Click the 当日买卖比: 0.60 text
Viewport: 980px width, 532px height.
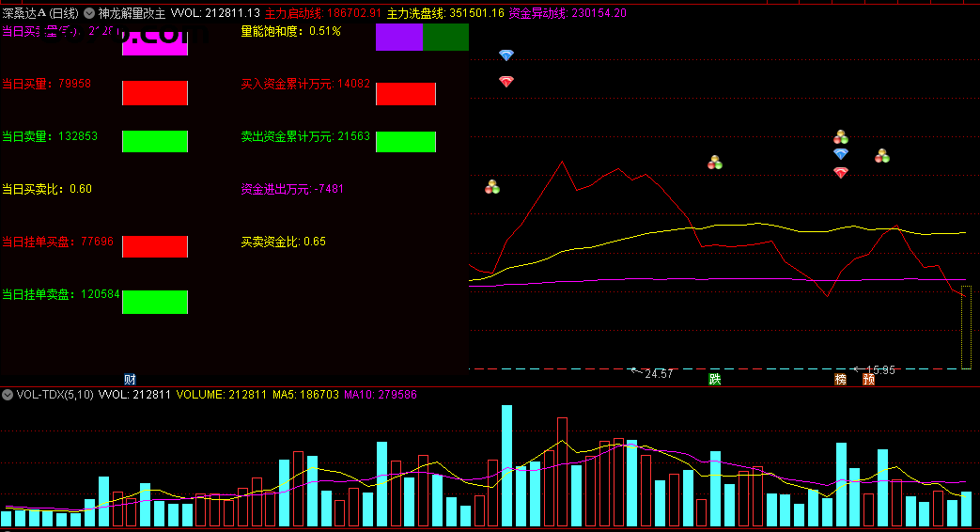click(x=47, y=189)
